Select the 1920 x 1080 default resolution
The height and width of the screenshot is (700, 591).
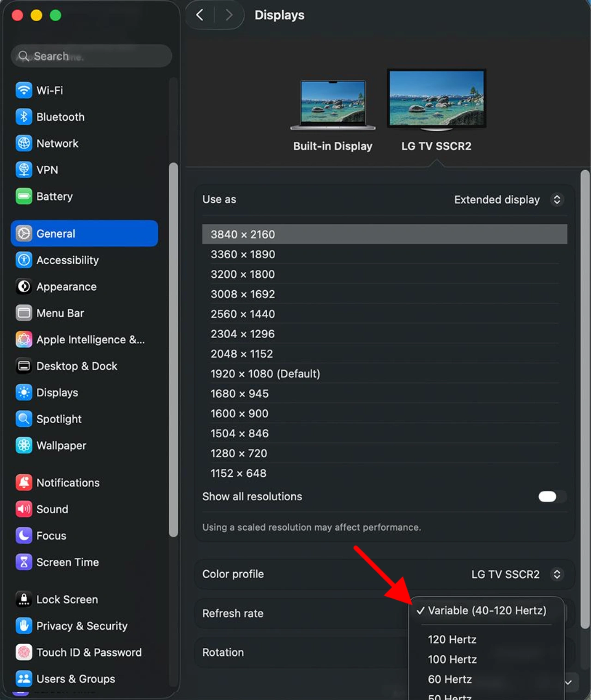(x=265, y=374)
